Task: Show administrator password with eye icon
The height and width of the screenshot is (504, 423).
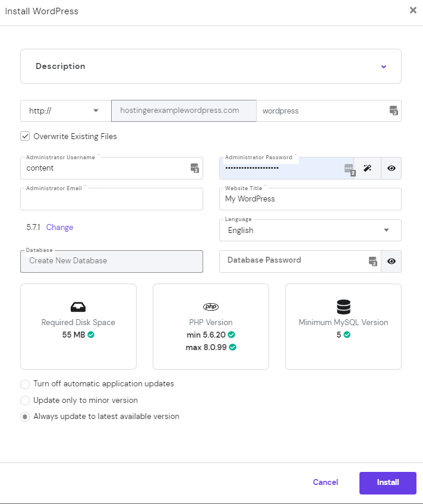Action: 391,168
